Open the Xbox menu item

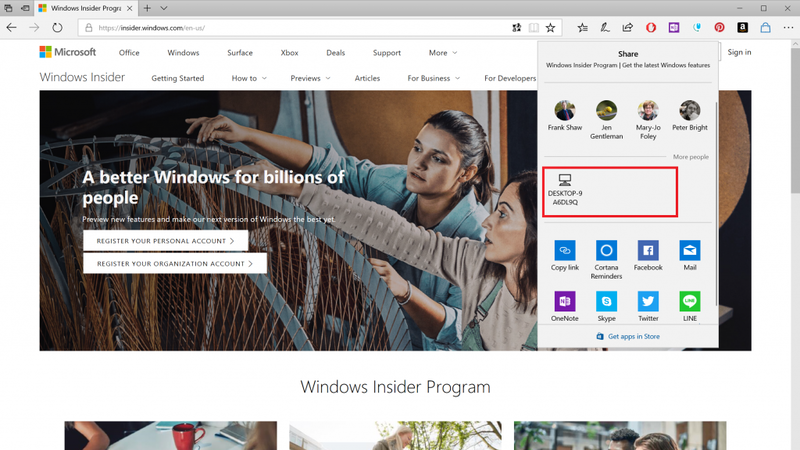289,53
